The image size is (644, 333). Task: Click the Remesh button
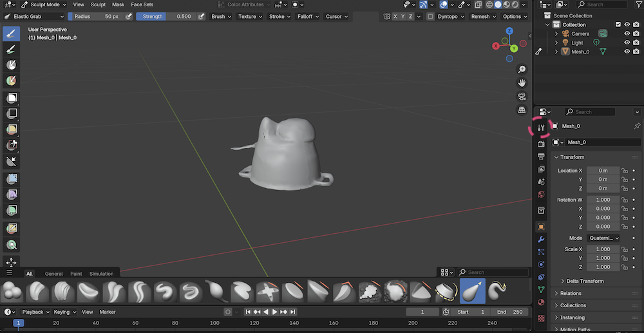pos(482,16)
